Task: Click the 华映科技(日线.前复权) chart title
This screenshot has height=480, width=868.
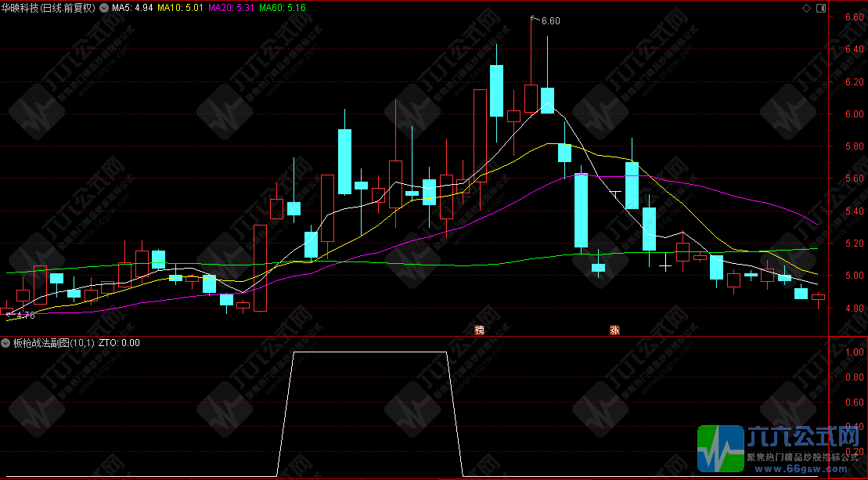Action: [49, 8]
